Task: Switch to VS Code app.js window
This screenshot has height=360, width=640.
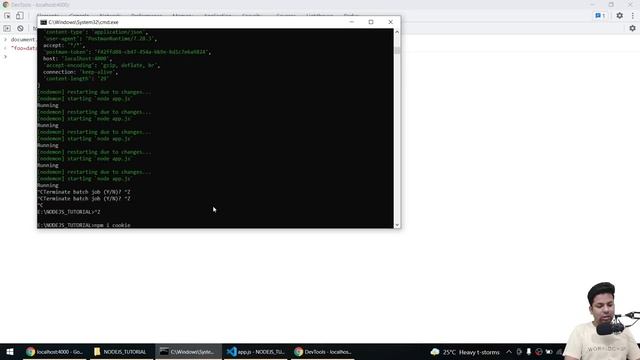Action: click(255, 351)
